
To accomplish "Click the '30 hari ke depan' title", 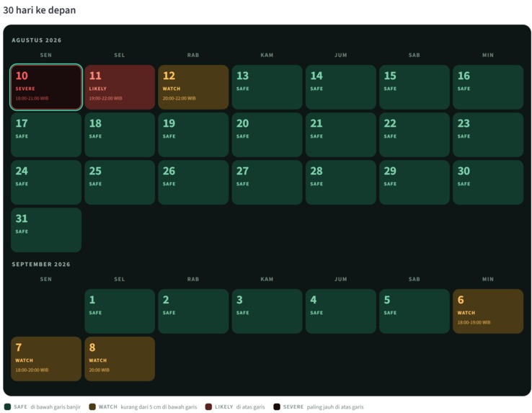I will click(x=40, y=10).
